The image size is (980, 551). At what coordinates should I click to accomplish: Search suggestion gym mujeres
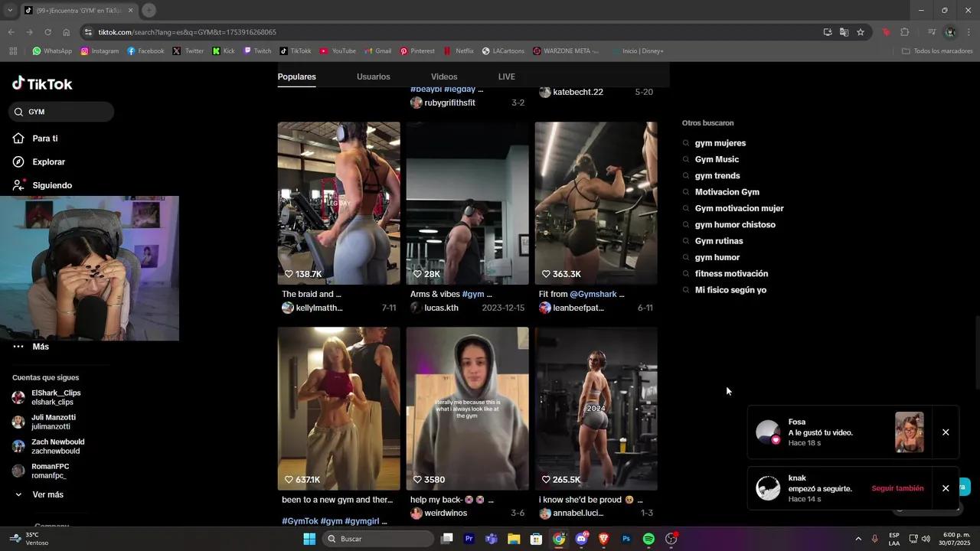[720, 143]
